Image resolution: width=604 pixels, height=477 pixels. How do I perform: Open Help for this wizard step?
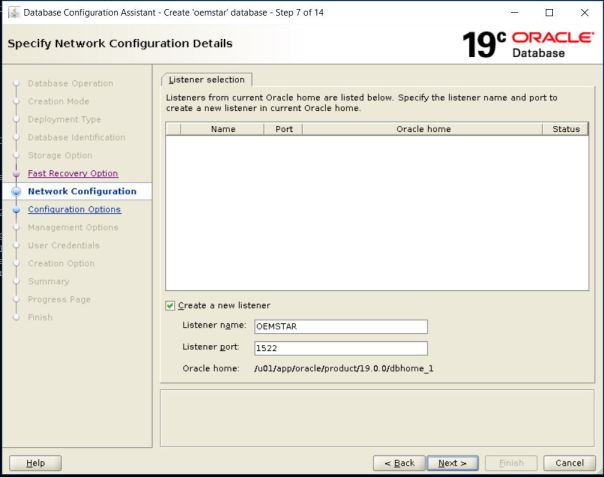click(35, 463)
